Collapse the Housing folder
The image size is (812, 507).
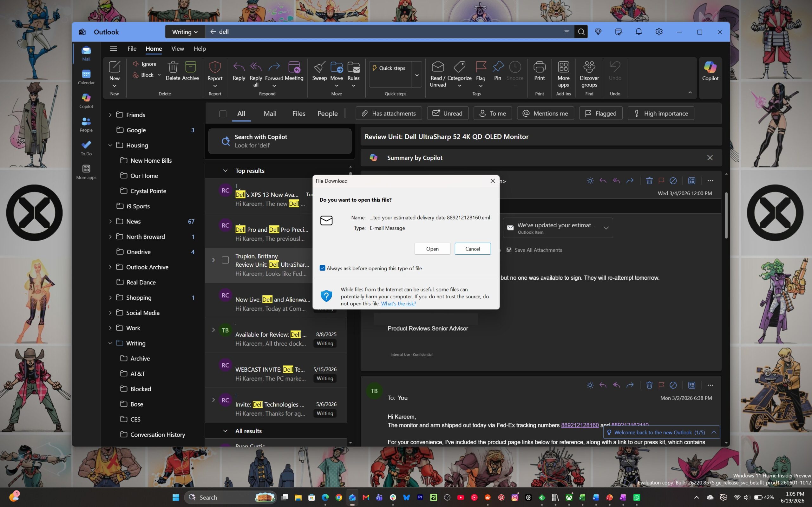pyautogui.click(x=110, y=145)
